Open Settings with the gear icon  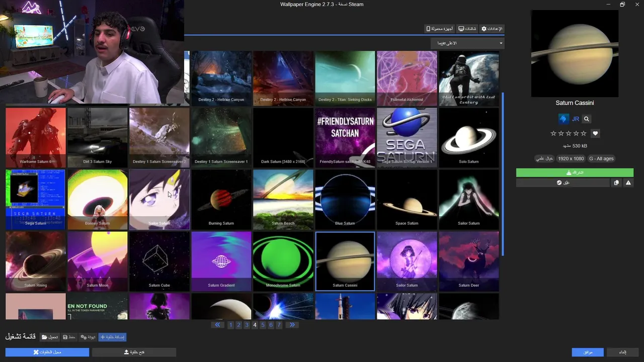[x=492, y=29]
